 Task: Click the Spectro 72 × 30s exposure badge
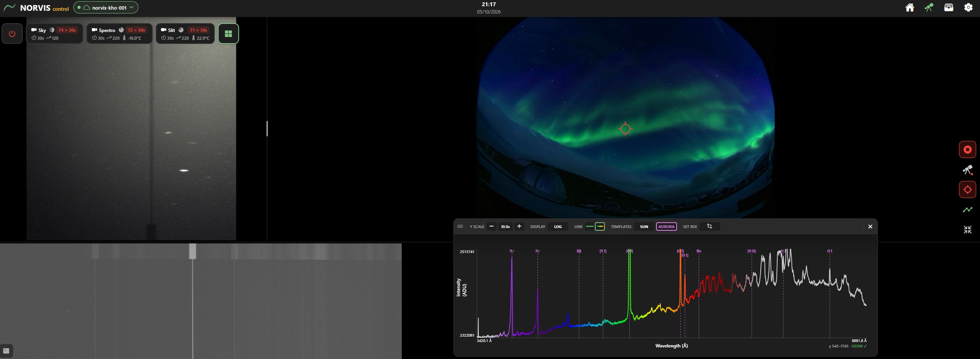click(x=136, y=30)
